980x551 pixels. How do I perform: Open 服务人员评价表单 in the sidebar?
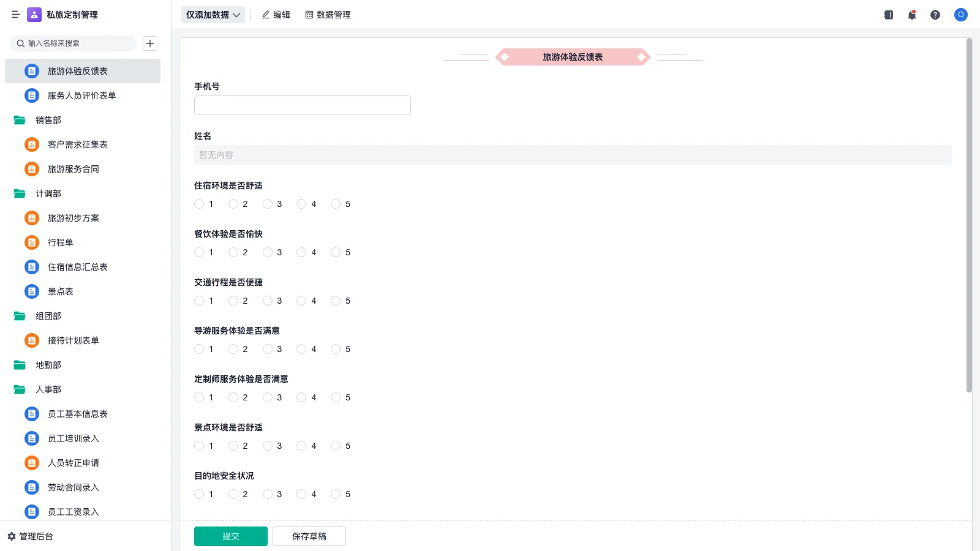point(81,96)
